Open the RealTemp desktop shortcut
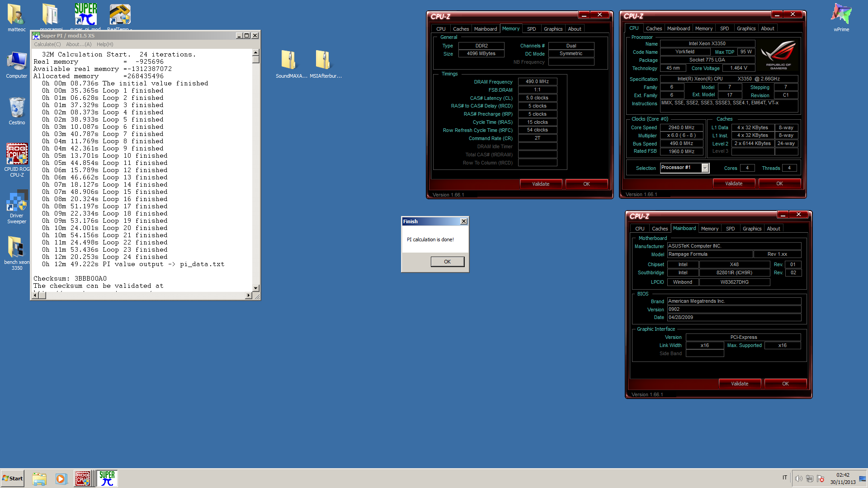Screen dimensions: 868x488 point(120,16)
